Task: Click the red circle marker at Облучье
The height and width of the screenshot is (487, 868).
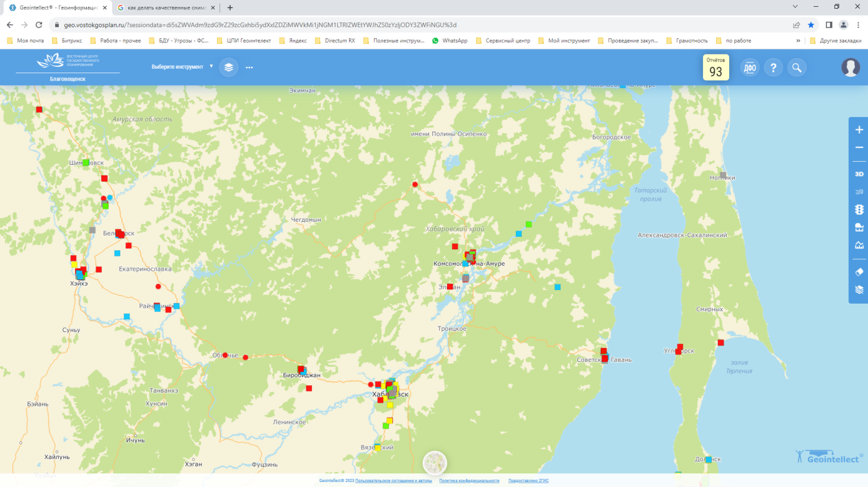Action: 226,354
